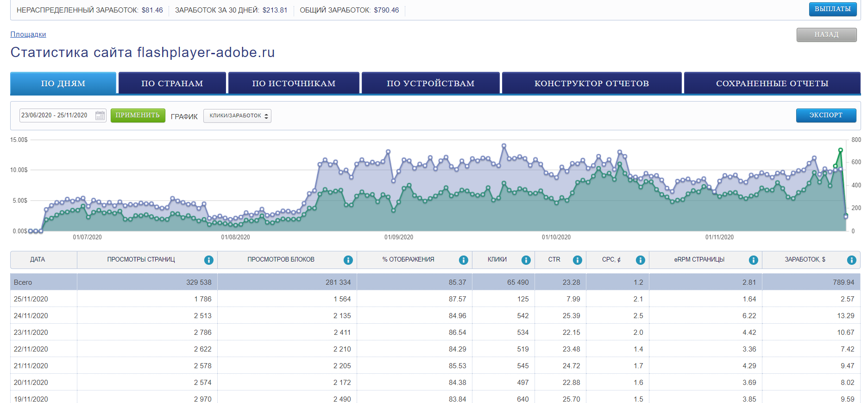Click info icon next to ПРОСМОТРОВ БЛОКОВ

click(348, 260)
